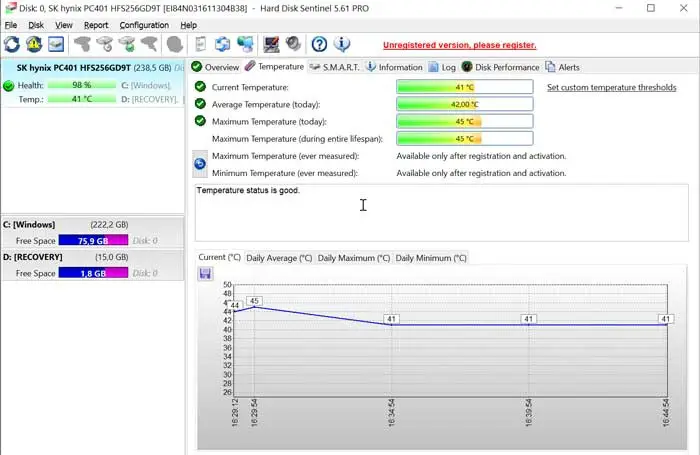
Task: Click 'Set custom temperature thresholds' link
Action: (612, 87)
